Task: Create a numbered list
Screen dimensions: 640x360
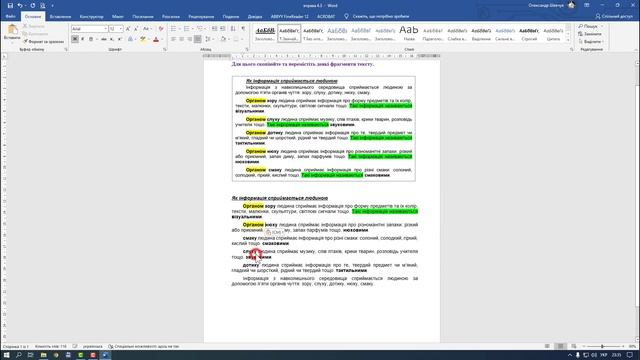Action: click(x=187, y=29)
